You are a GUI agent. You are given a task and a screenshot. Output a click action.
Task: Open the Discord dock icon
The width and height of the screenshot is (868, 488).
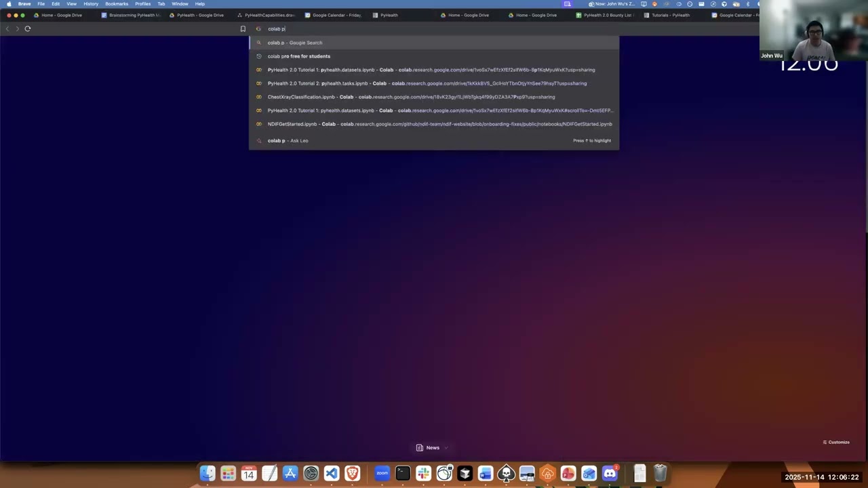(x=610, y=473)
